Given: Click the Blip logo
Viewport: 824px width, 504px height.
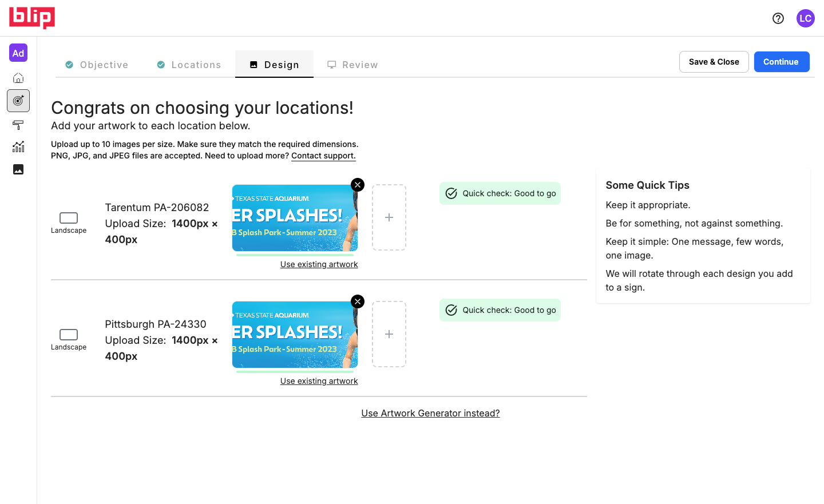Looking at the screenshot, I should (32, 18).
